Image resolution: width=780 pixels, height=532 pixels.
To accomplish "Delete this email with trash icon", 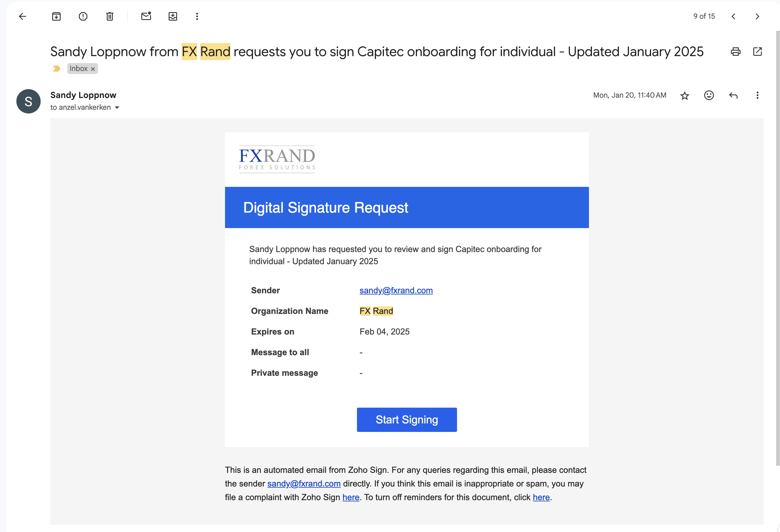I will pyautogui.click(x=110, y=16).
